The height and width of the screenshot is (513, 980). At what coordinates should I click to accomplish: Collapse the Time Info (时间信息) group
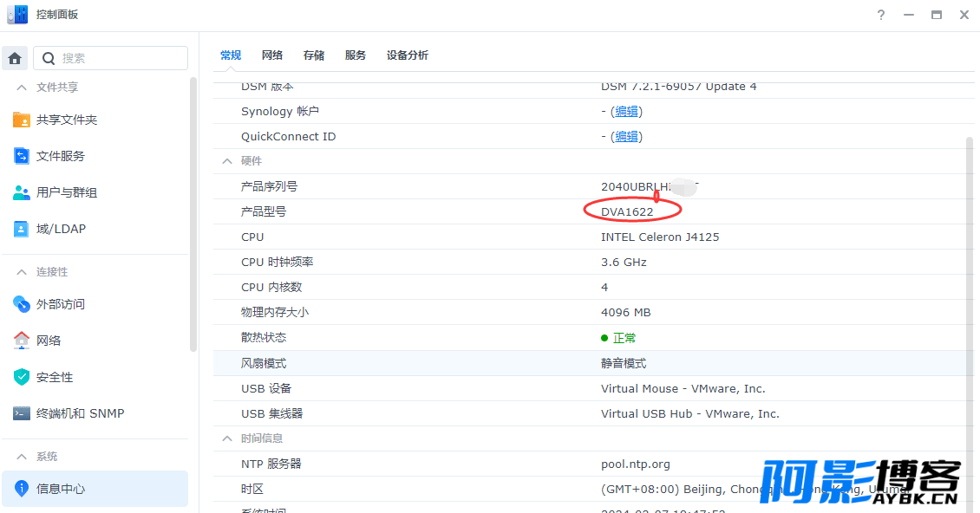227,438
